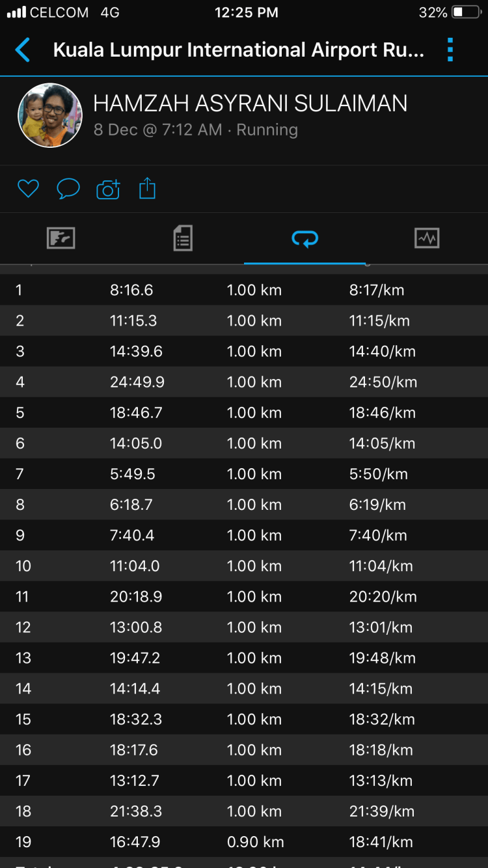Image resolution: width=488 pixels, height=868 pixels.
Task: Tap the back arrow icon
Action: [x=23, y=50]
